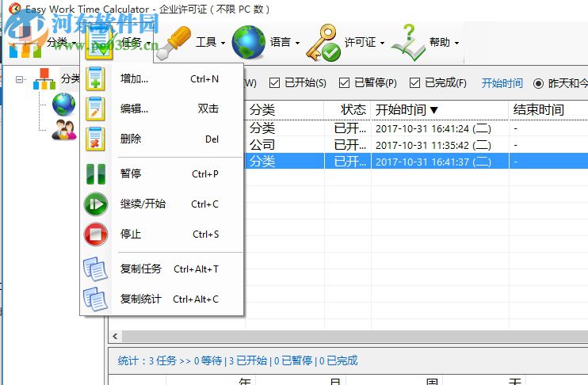This screenshot has height=385, width=588.
Task: Click the screwdriver Tools icon
Action: (x=174, y=43)
